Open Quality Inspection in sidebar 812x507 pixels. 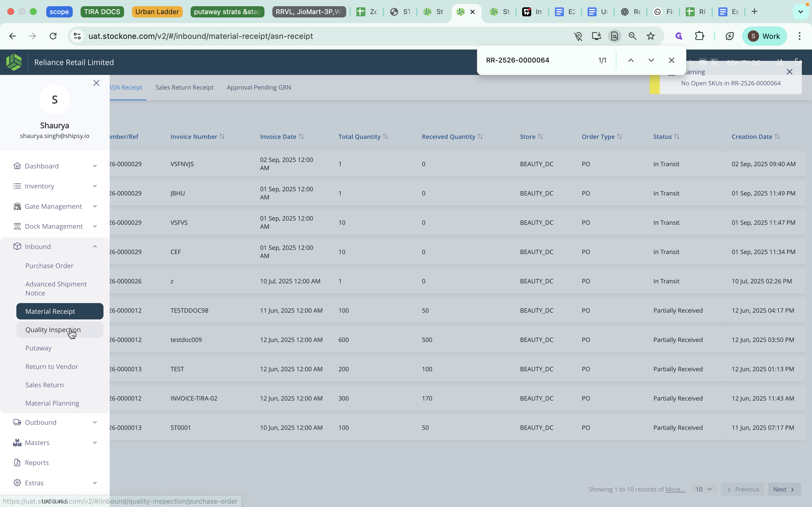point(53,330)
